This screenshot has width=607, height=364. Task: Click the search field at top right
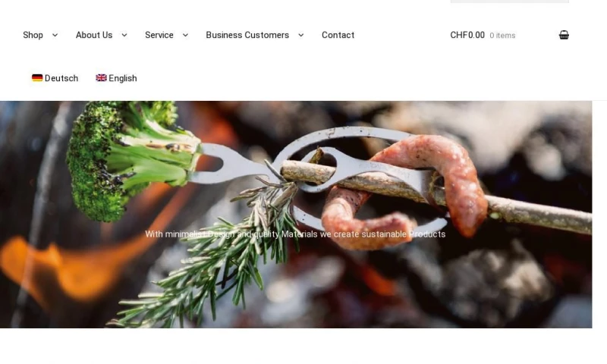point(509,2)
